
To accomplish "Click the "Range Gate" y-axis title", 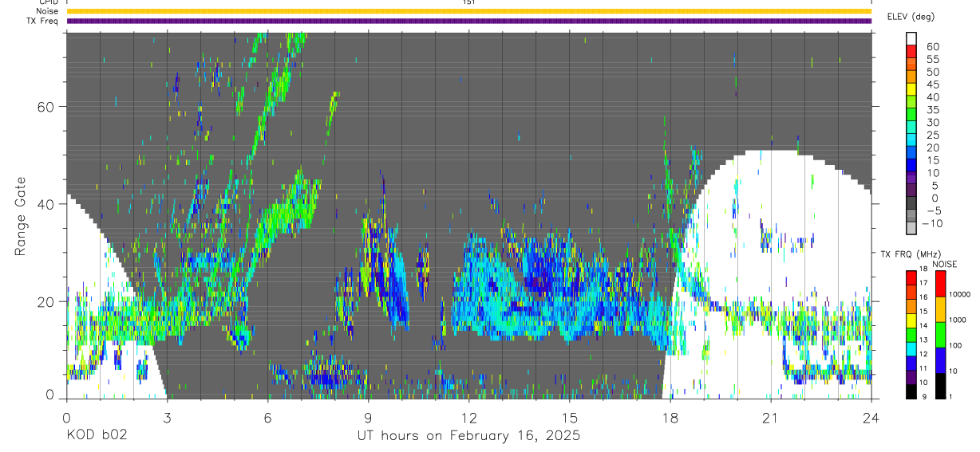I will [20, 216].
